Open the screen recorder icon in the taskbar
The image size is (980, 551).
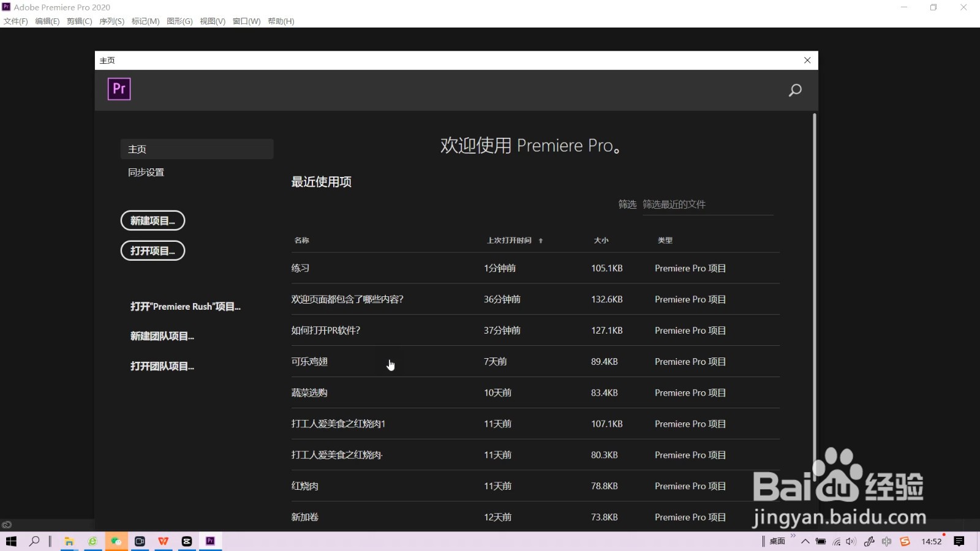point(140,541)
